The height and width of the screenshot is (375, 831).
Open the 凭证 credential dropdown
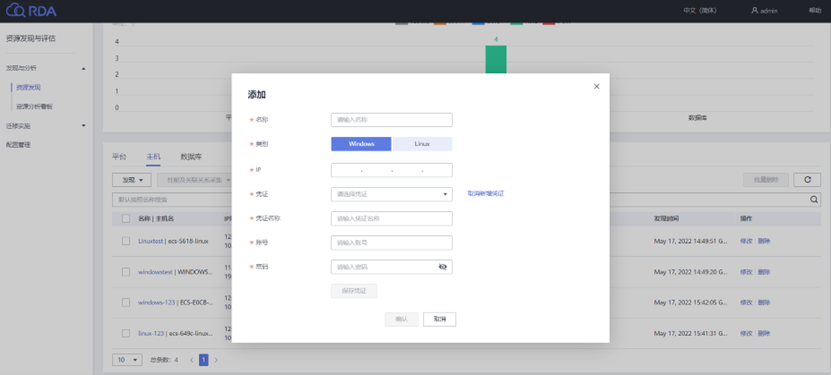coord(392,194)
